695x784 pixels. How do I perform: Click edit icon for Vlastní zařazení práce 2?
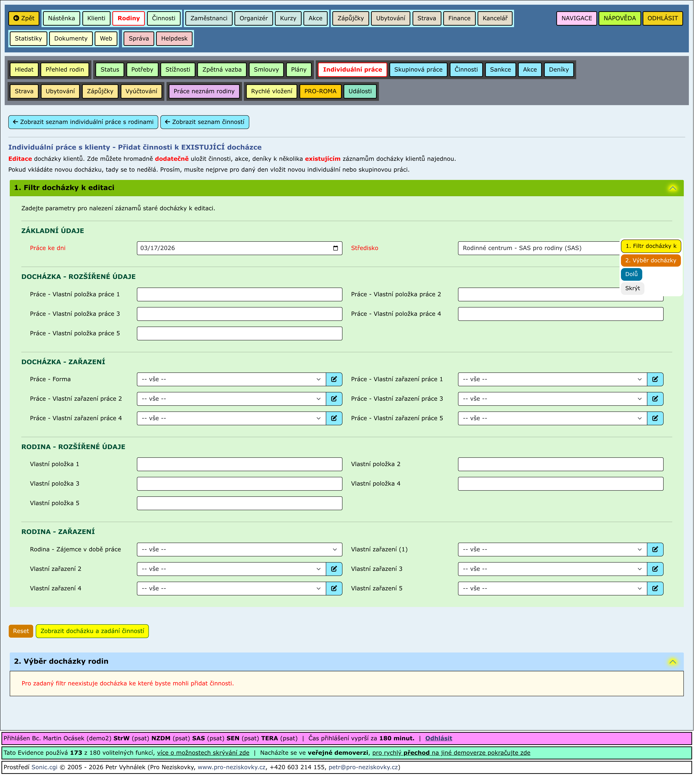coord(334,399)
